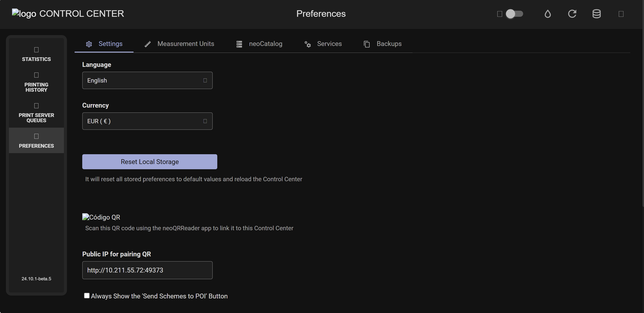Enable 'Always Show Send Schemes to POI' checkbox
The image size is (644, 313).
87,296
